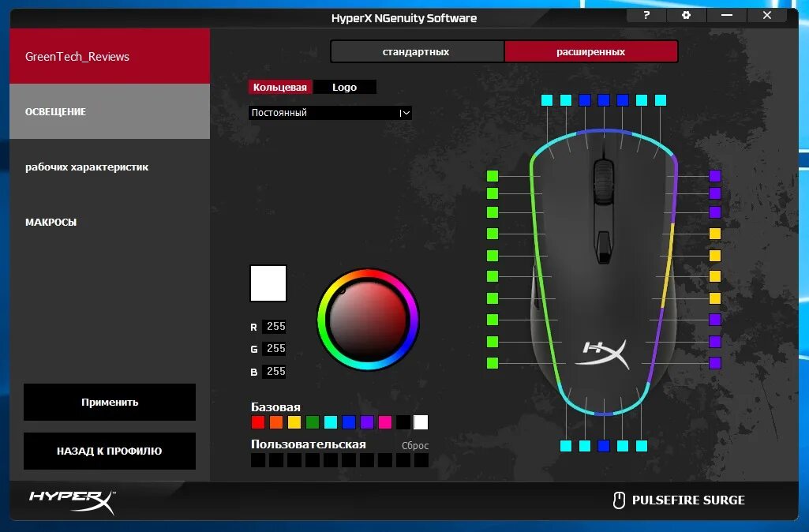The image size is (809, 532).
Task: Pick the green base color swatch
Action: tap(312, 422)
